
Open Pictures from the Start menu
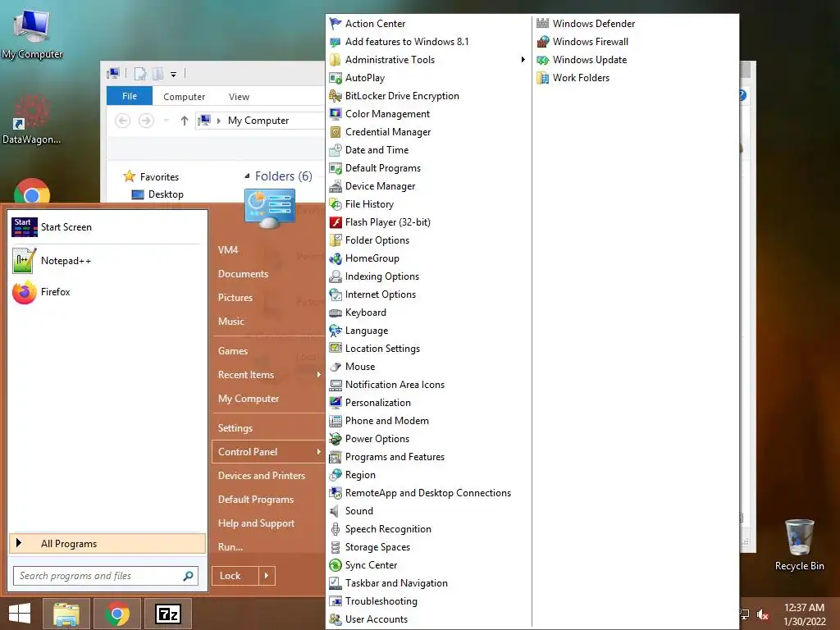[x=235, y=297]
